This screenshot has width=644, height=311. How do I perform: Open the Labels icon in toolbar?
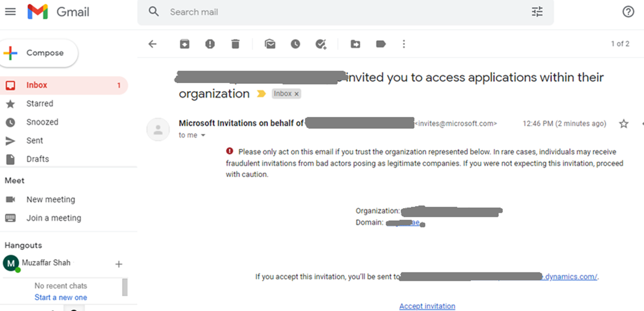(x=381, y=44)
